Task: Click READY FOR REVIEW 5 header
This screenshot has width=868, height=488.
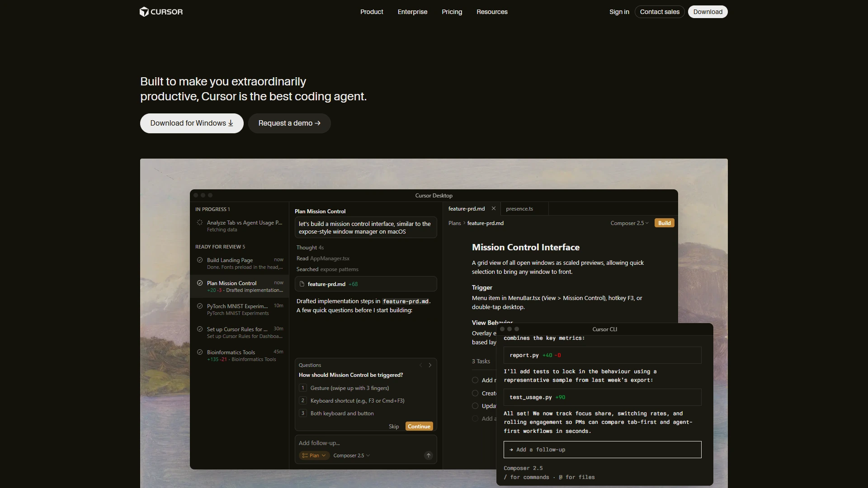Action: coord(220,247)
